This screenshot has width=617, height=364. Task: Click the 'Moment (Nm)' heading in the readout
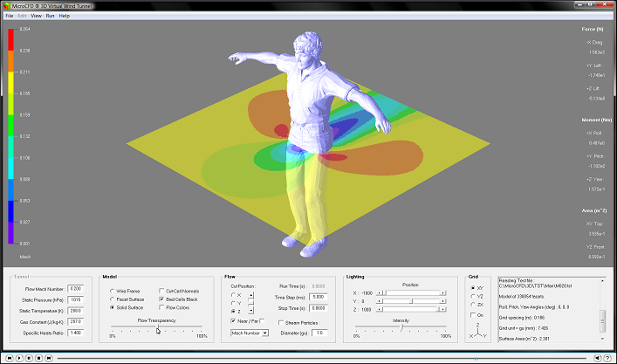[x=597, y=120]
